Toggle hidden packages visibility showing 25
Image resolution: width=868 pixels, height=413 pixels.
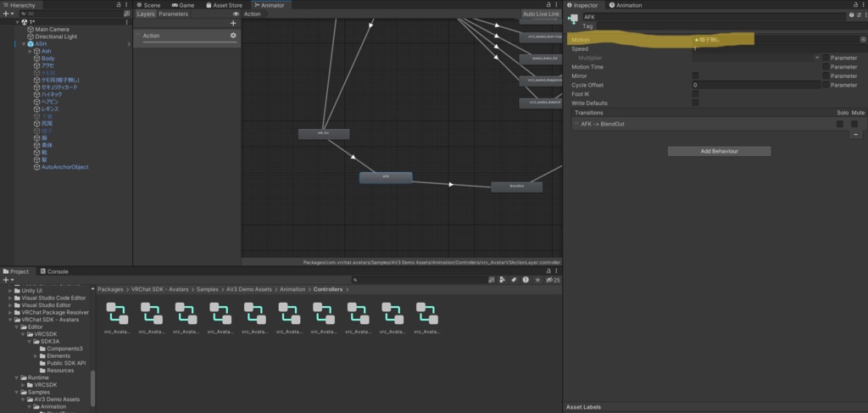pos(553,280)
